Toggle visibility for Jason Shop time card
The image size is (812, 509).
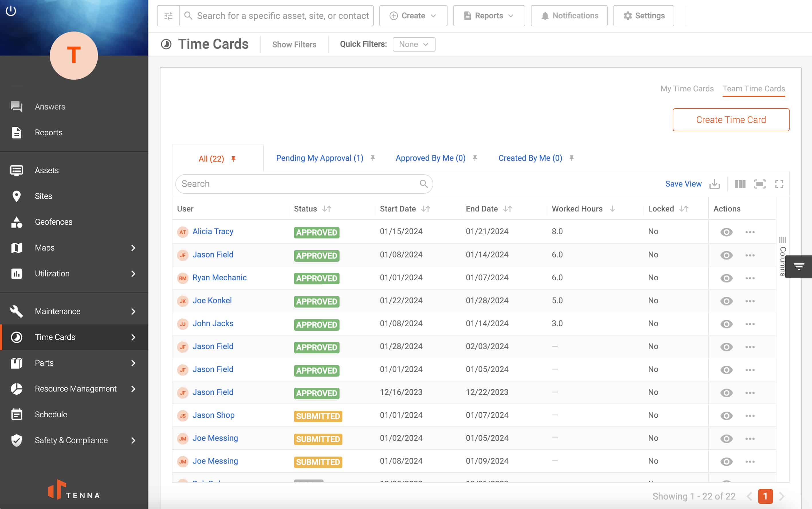tap(726, 416)
